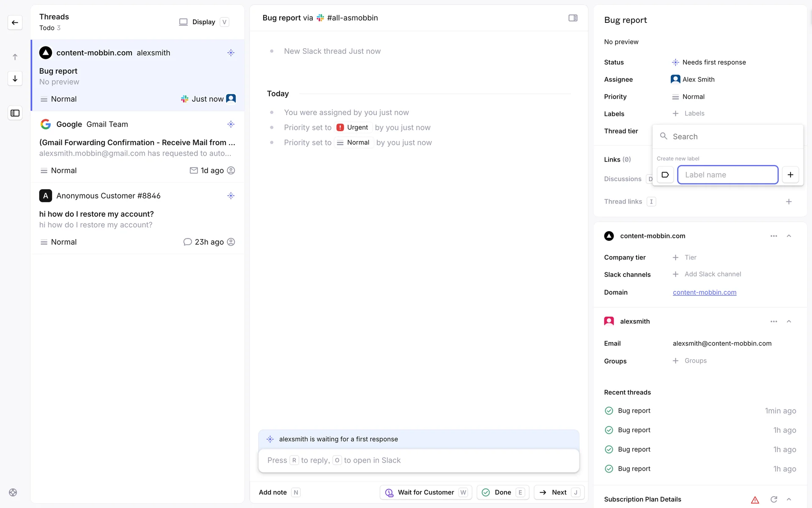Go to previous thread with up arrow
This screenshot has width=812, height=508.
15,57
